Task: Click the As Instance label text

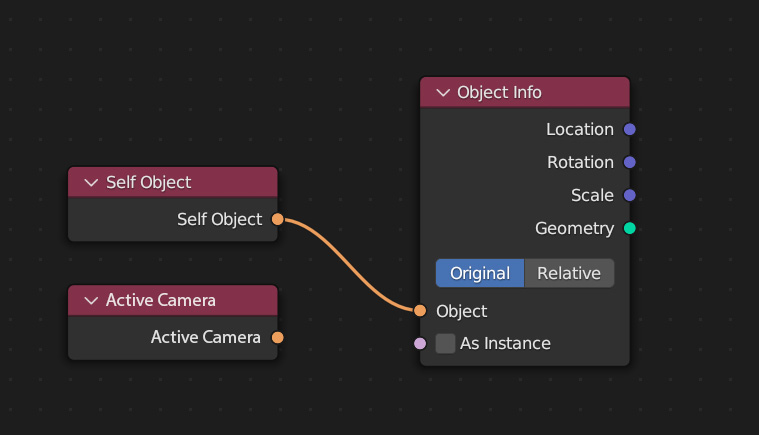Action: point(505,344)
